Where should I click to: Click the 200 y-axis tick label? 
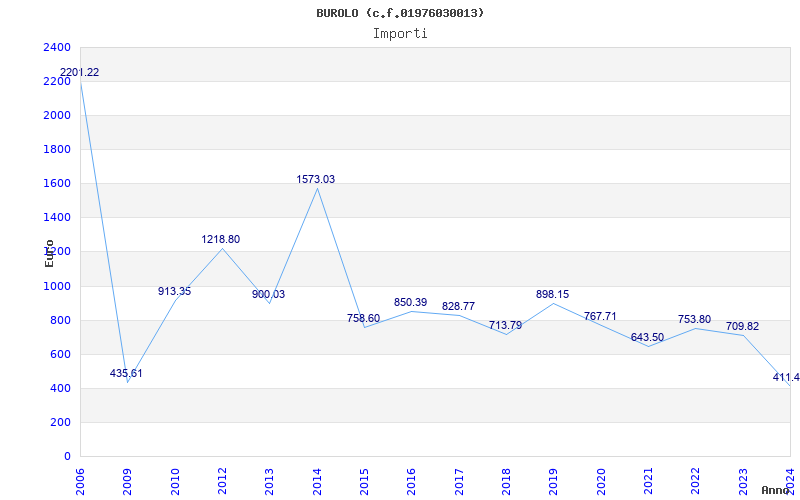pos(60,422)
